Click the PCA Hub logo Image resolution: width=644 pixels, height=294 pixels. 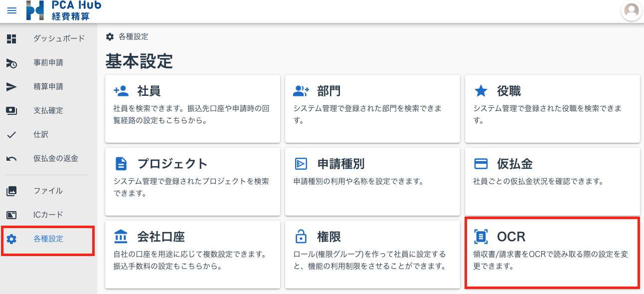[x=63, y=10]
